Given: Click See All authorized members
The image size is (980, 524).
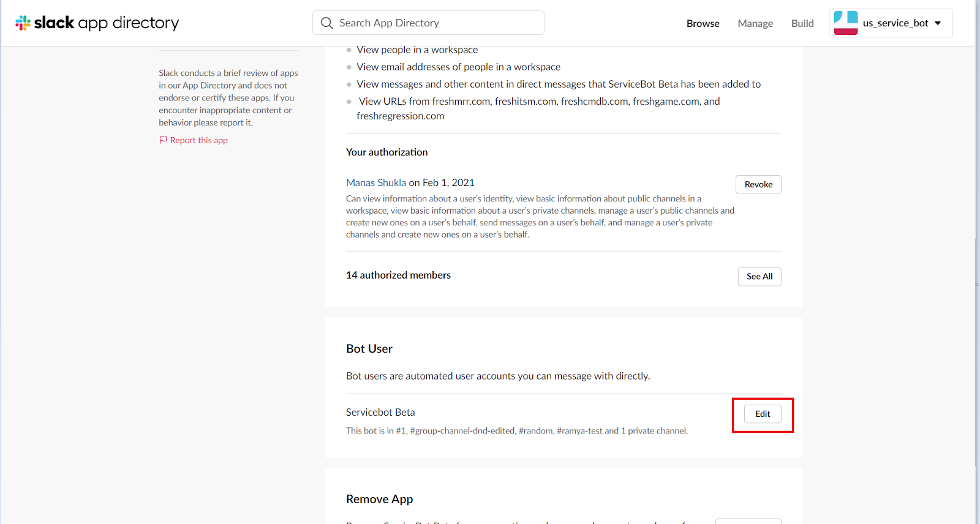Looking at the screenshot, I should click(759, 277).
